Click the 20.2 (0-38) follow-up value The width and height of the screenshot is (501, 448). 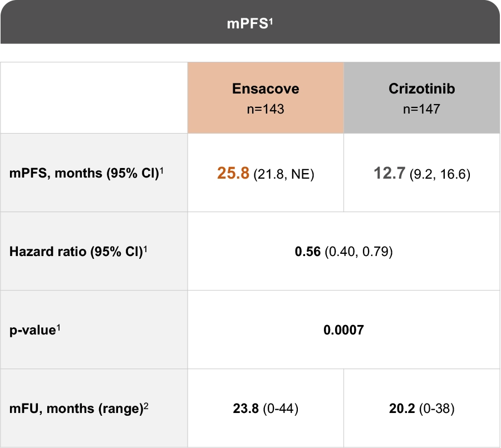tap(421, 409)
